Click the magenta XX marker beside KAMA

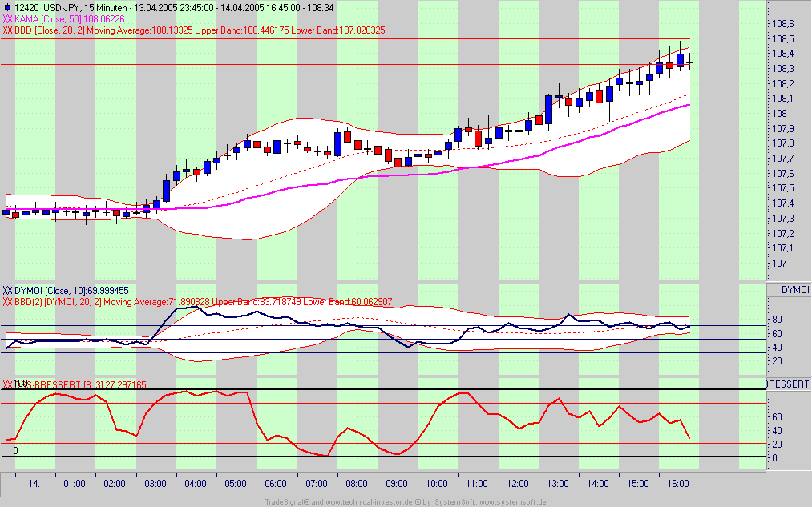coord(7,19)
